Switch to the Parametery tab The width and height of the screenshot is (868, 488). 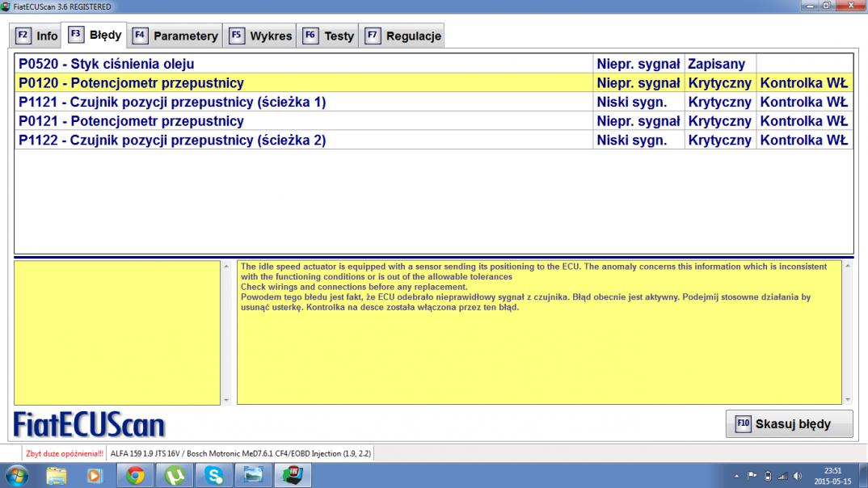[x=176, y=36]
